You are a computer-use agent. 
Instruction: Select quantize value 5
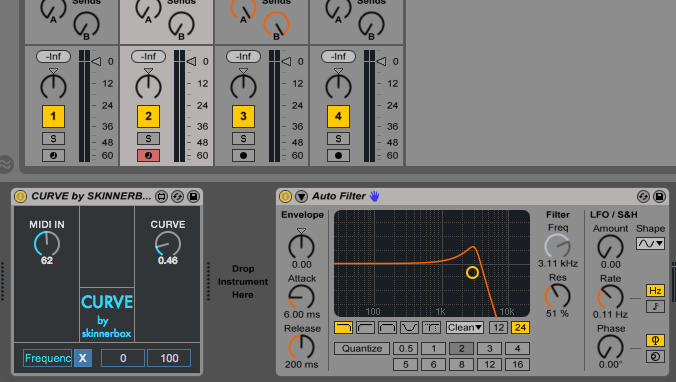click(x=406, y=365)
